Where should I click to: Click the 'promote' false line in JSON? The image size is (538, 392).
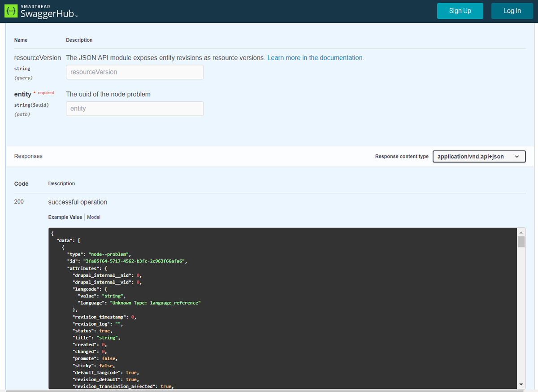(95, 358)
